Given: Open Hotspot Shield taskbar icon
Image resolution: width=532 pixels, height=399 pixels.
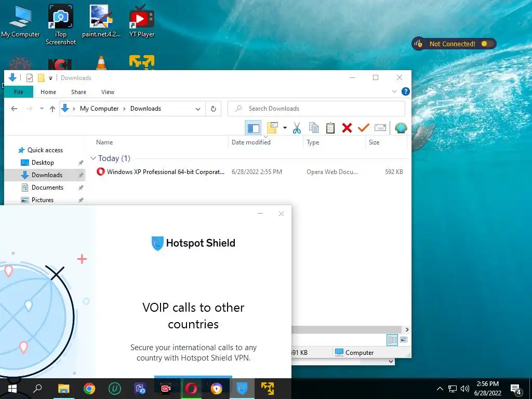Looking at the screenshot, I should (242, 389).
